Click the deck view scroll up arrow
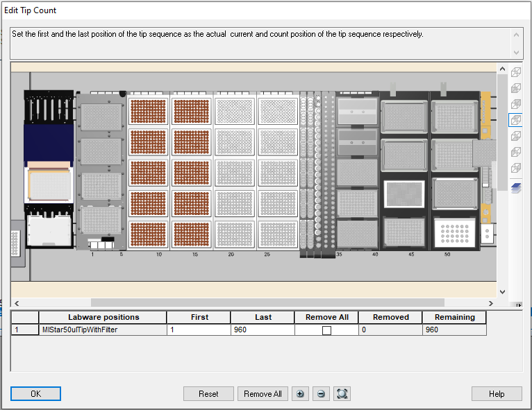 tap(502, 69)
